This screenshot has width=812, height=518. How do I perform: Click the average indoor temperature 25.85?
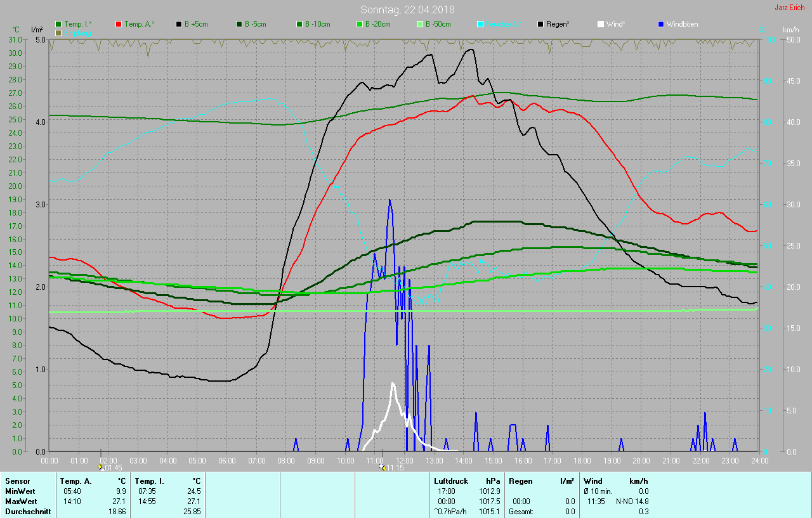[x=192, y=512]
